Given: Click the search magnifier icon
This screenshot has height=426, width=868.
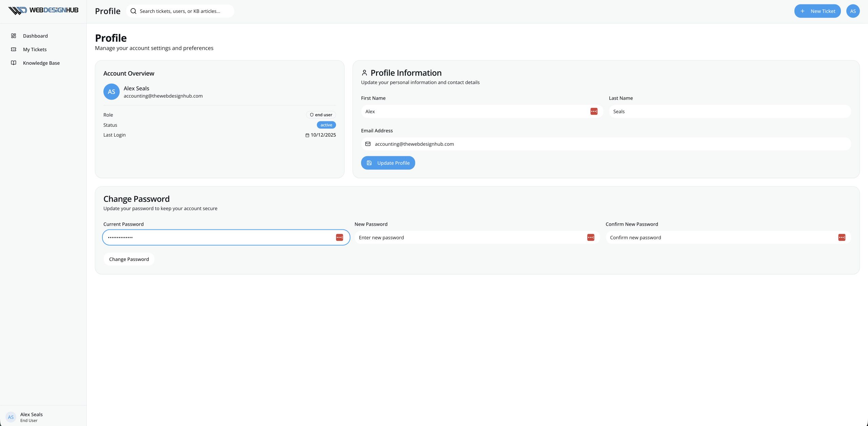Looking at the screenshot, I should (133, 11).
